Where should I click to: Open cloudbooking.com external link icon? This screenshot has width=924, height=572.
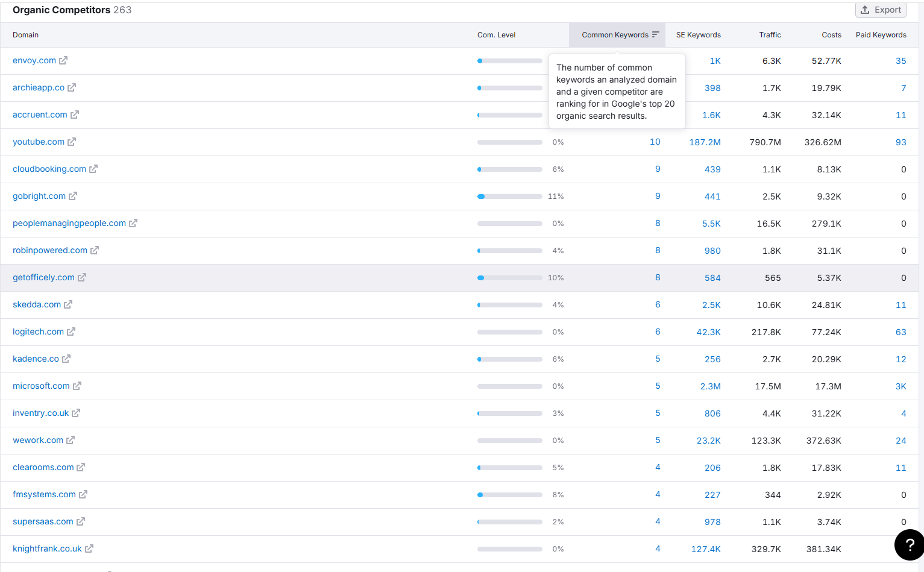[x=93, y=169]
